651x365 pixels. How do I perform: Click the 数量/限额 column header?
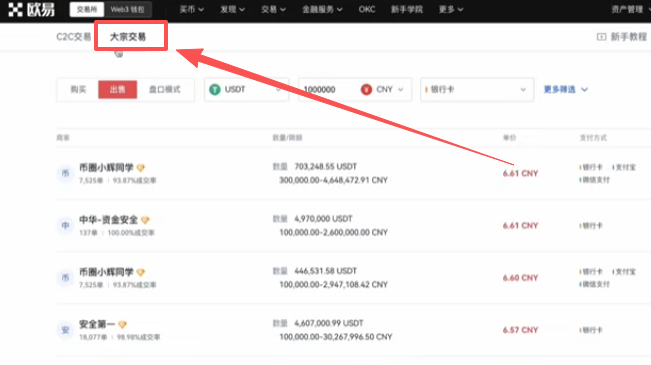click(x=287, y=137)
